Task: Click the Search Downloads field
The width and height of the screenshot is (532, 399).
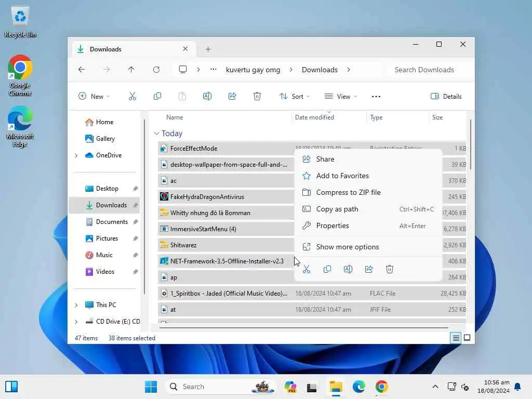Action: tap(429, 70)
